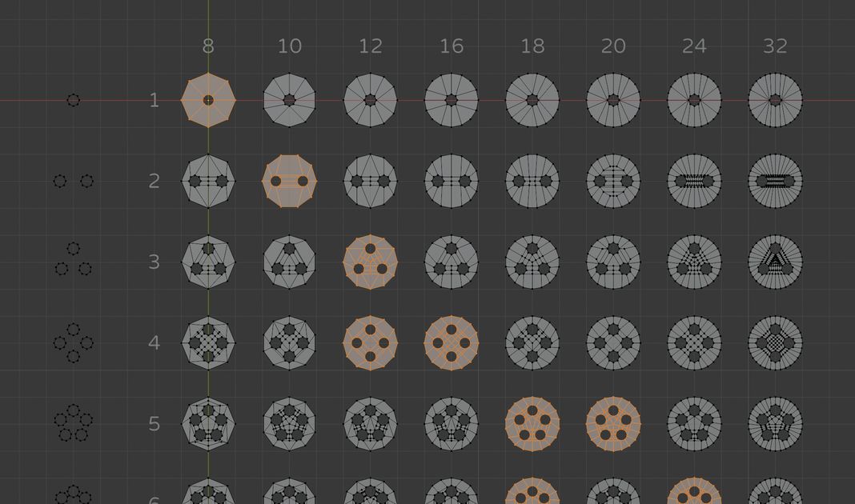
Task: Select the row 3 disc in column 32
Action: point(775,262)
